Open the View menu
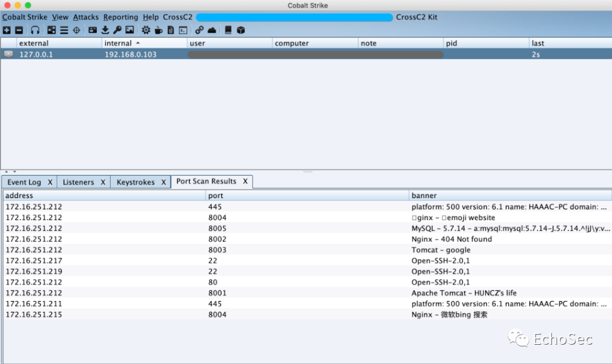The image size is (612, 364). [60, 17]
